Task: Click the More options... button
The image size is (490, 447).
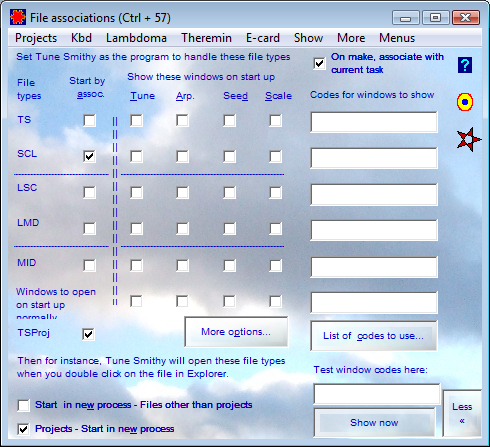Action: tap(236, 332)
